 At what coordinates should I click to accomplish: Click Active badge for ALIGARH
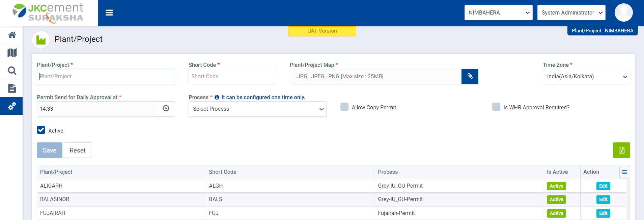[556, 186]
